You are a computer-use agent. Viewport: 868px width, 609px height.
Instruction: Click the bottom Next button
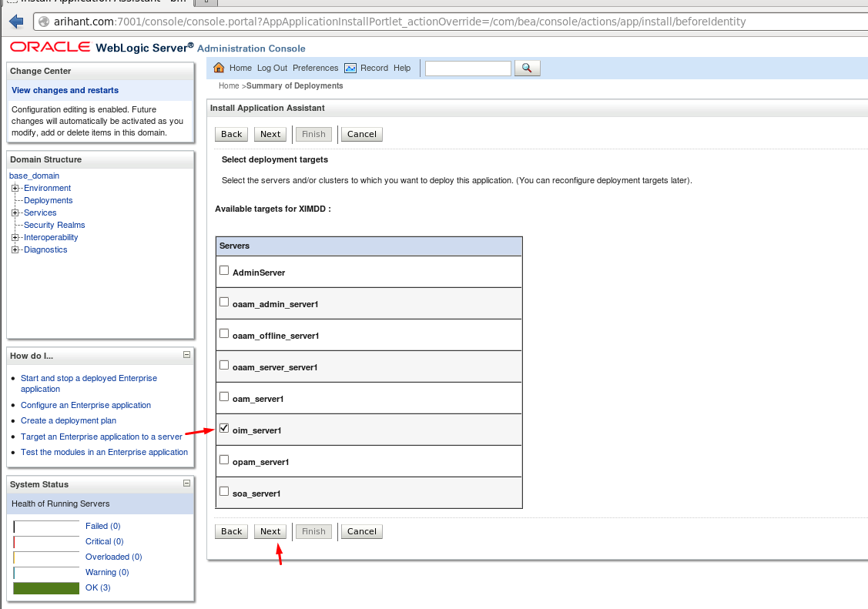point(270,531)
